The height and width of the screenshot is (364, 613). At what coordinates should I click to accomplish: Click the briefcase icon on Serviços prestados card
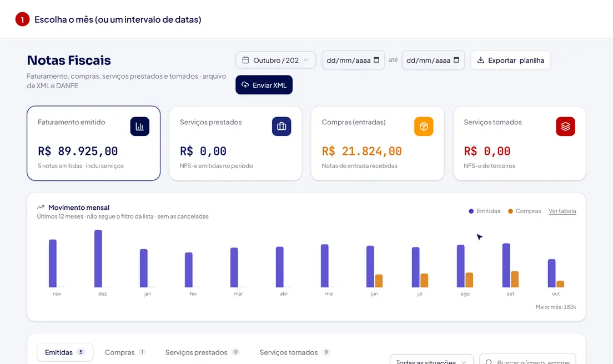(x=282, y=127)
